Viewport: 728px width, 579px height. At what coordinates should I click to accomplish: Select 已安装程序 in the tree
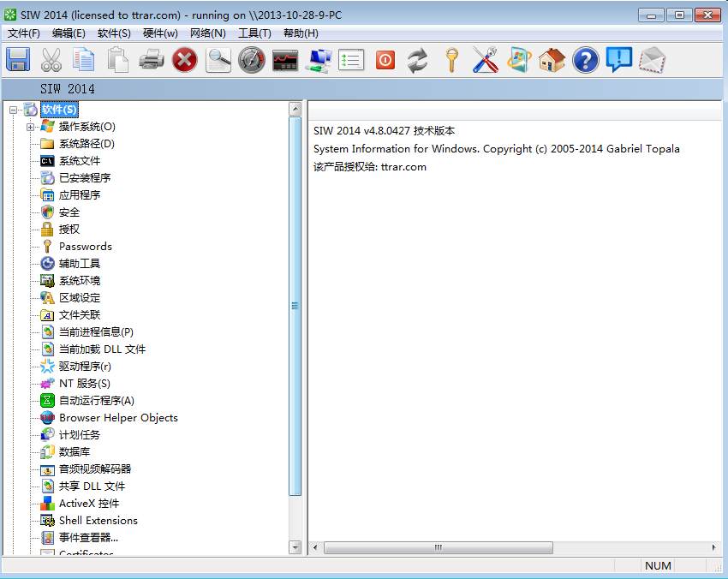coord(85,178)
